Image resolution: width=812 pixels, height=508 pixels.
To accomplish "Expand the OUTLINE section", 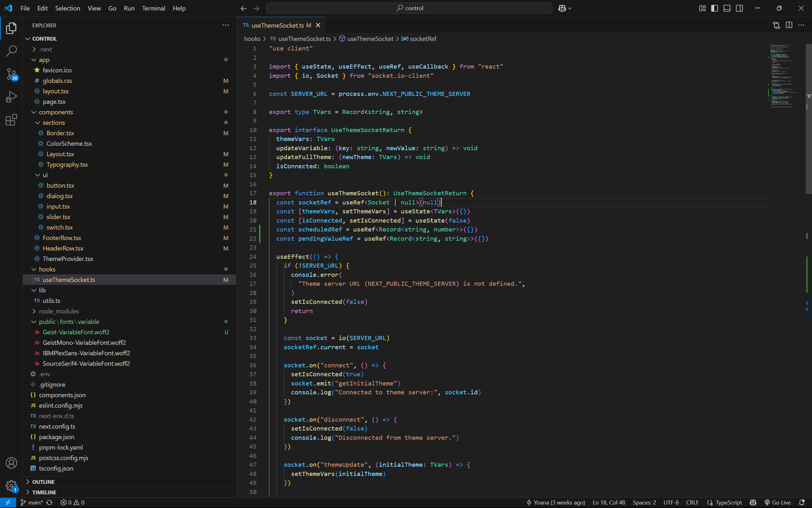I will [129, 481].
